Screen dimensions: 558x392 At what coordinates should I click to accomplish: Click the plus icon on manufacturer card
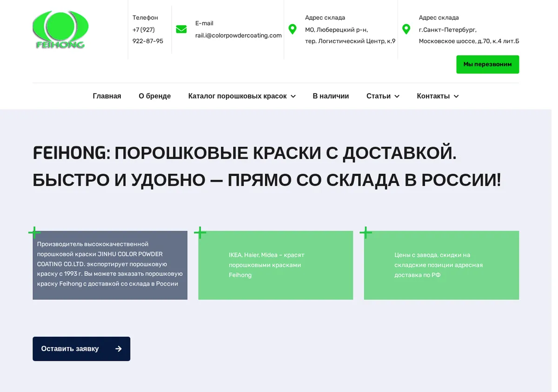(34, 232)
